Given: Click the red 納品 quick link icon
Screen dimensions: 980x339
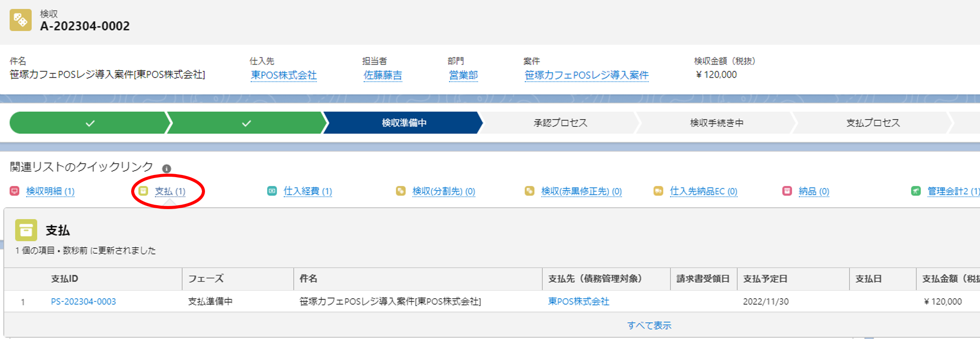Looking at the screenshot, I should 787,191.
